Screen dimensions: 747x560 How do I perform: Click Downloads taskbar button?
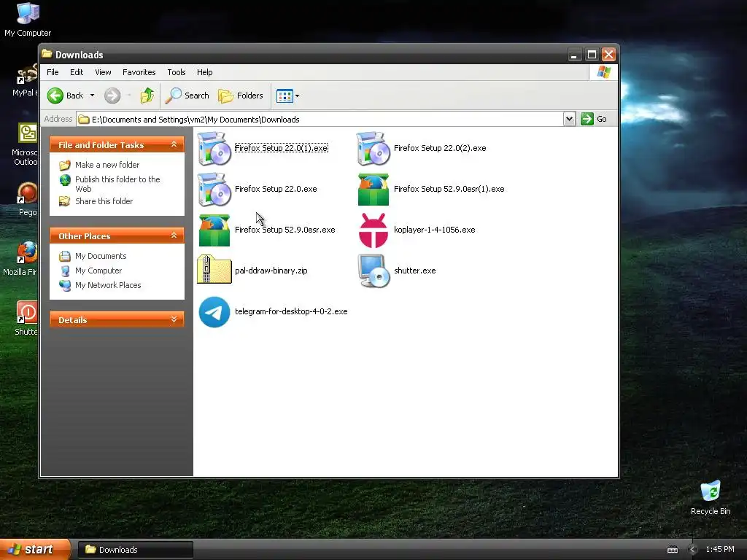coord(135,550)
